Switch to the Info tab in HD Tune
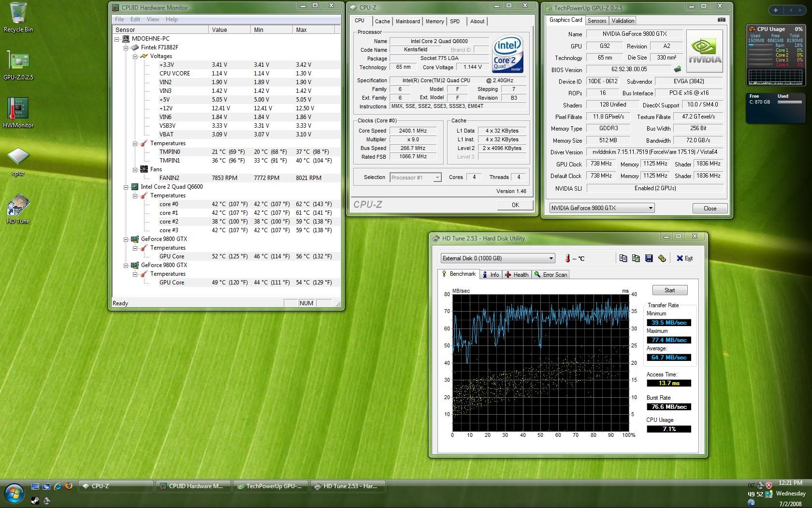Screen dimensions: 812x508 [491, 275]
